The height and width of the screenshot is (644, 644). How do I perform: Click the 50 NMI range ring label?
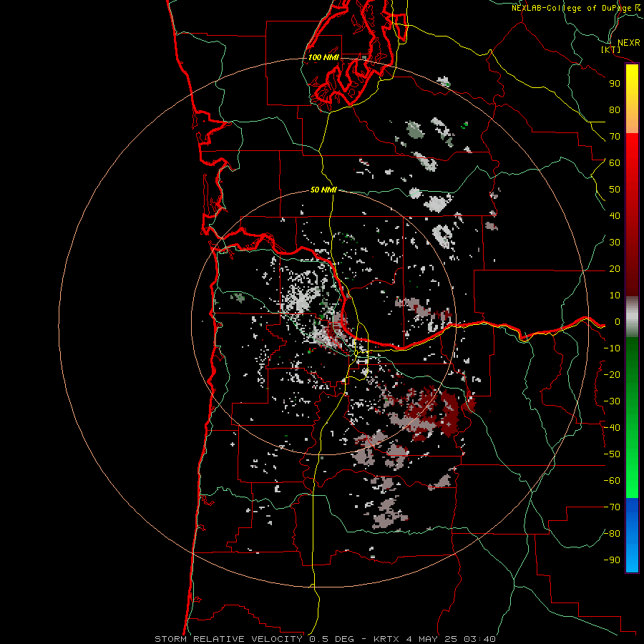(323, 190)
